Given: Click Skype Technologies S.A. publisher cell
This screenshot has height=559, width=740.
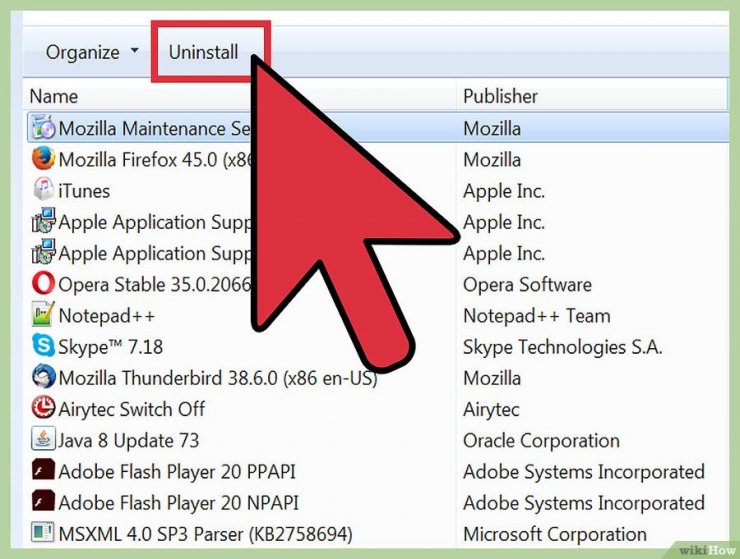Looking at the screenshot, I should 563,347.
